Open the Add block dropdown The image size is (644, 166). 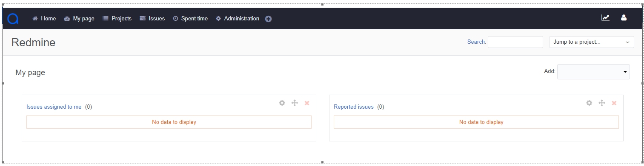(593, 72)
